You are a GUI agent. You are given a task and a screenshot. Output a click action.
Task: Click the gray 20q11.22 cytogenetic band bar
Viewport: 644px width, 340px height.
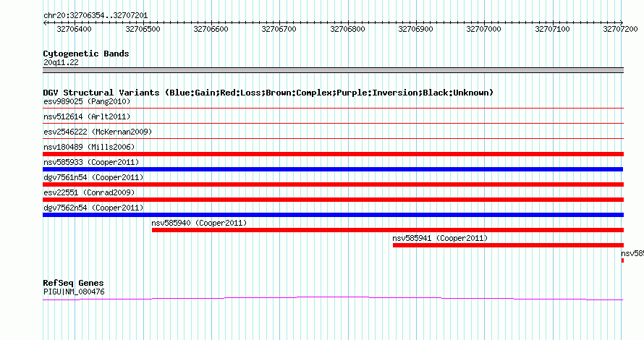coord(333,70)
